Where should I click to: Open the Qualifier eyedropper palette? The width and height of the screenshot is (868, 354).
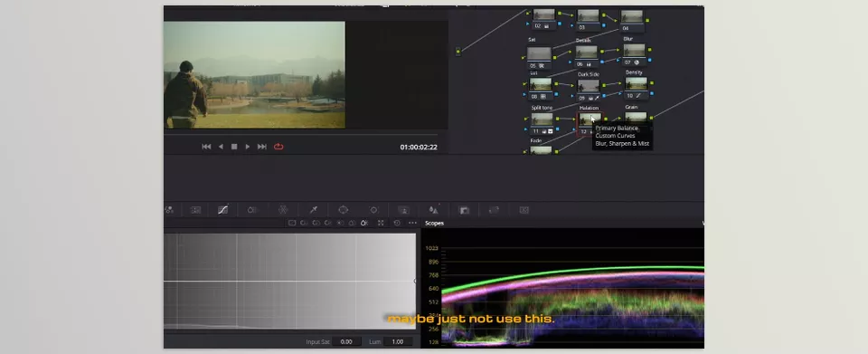tap(314, 210)
